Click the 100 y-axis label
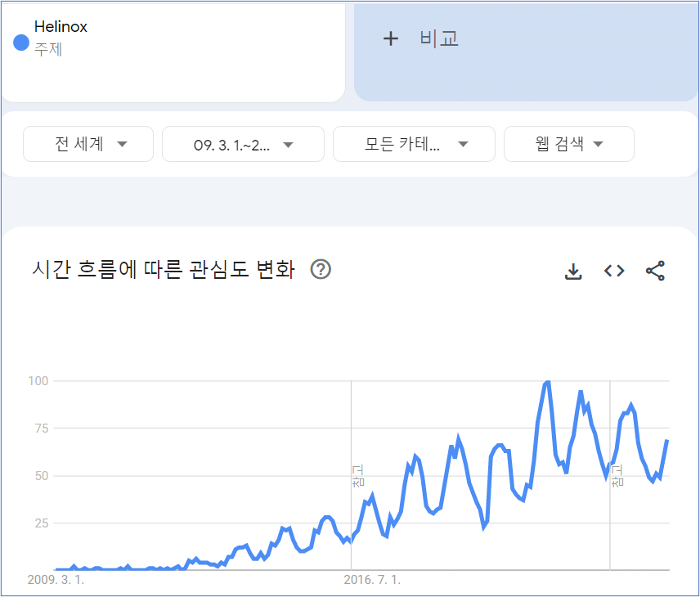700x597 pixels. (38, 381)
